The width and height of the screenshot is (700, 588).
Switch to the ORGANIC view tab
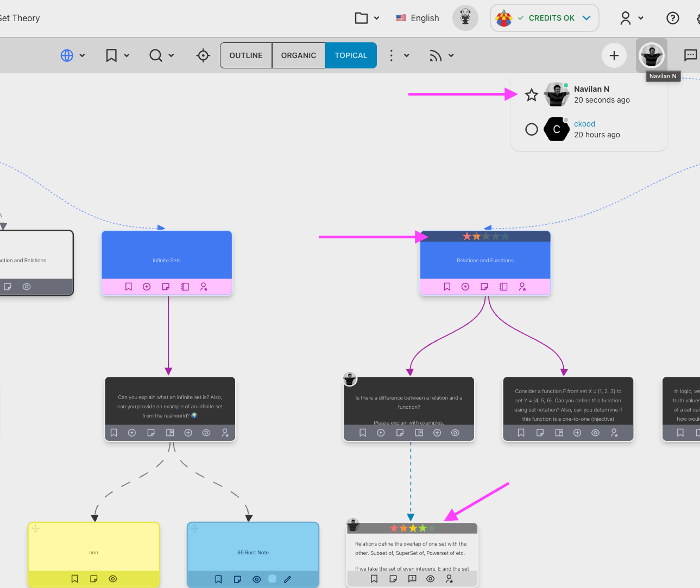pyautogui.click(x=298, y=55)
